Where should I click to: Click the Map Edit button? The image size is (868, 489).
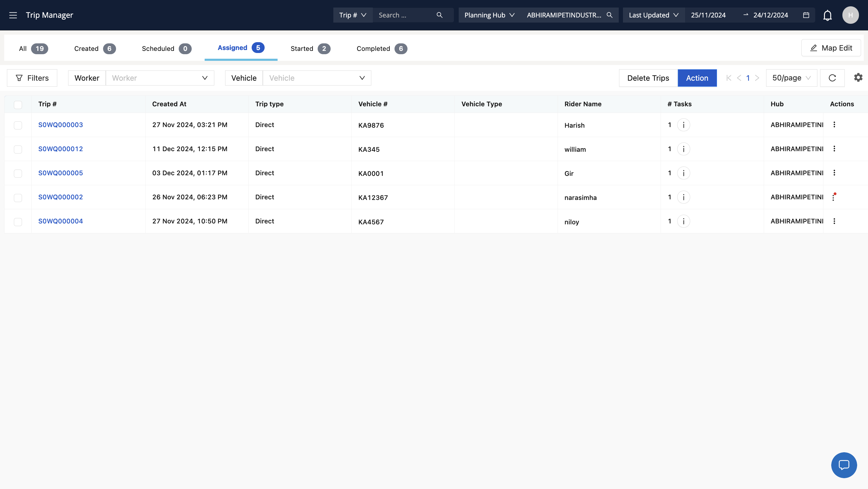[831, 48]
